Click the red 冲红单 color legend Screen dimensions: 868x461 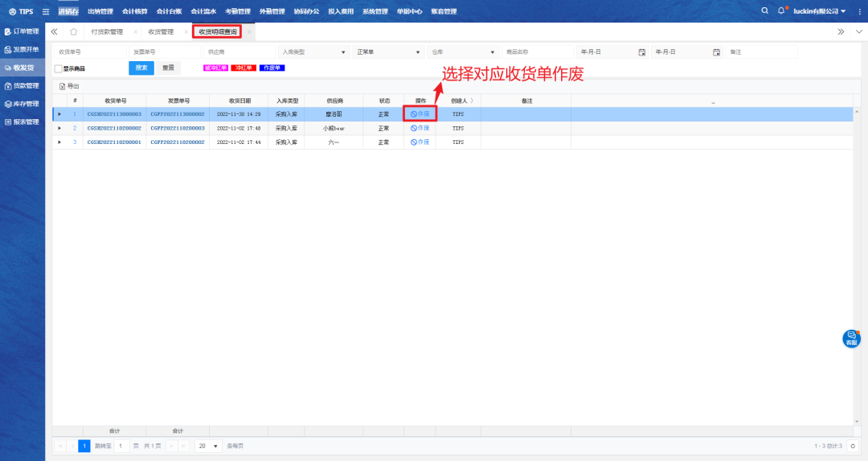244,68
